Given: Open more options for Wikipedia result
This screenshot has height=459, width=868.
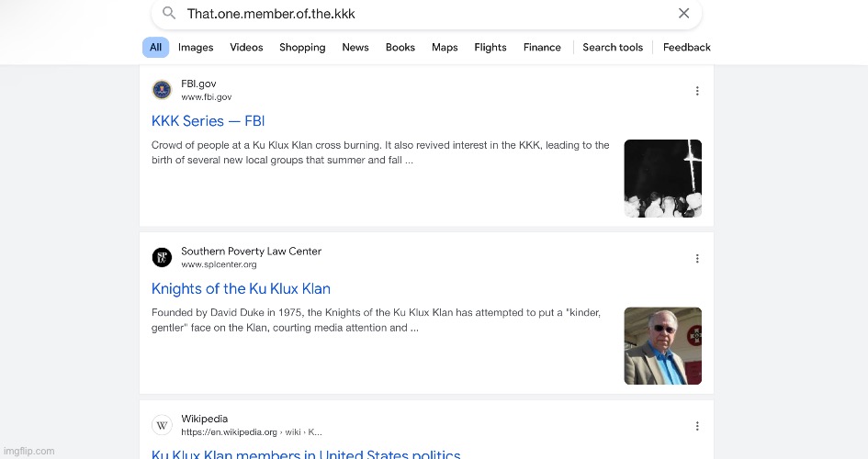Looking at the screenshot, I should (697, 426).
